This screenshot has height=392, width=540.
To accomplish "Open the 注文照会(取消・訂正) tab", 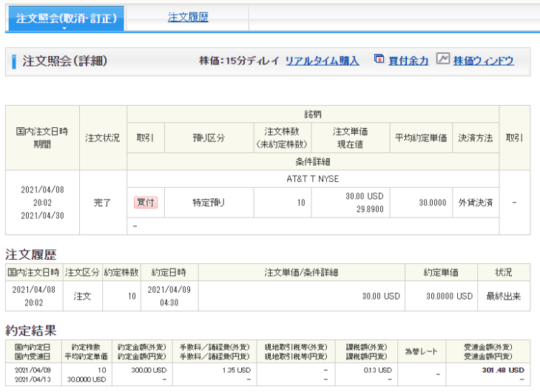I will point(65,18).
